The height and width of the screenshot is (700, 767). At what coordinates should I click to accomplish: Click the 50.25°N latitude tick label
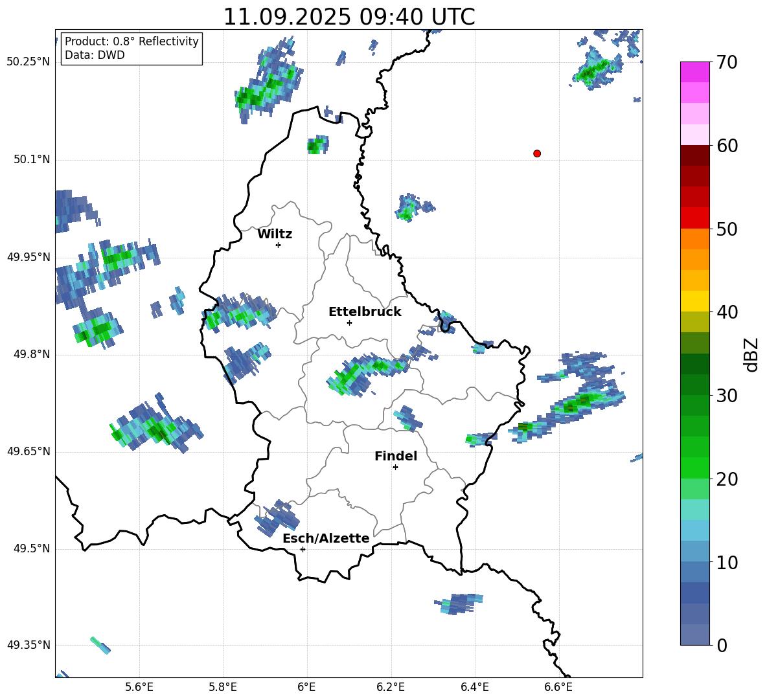[x=28, y=62]
